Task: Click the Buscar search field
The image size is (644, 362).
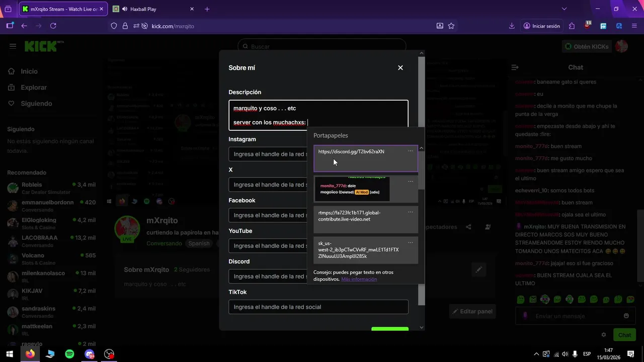Action: point(322,46)
